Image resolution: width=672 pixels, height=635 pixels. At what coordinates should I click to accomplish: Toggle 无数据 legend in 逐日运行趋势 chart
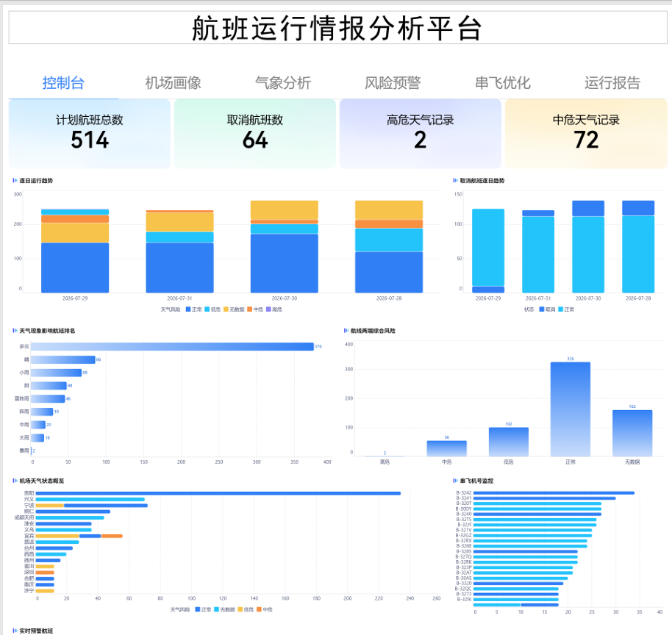click(234, 309)
